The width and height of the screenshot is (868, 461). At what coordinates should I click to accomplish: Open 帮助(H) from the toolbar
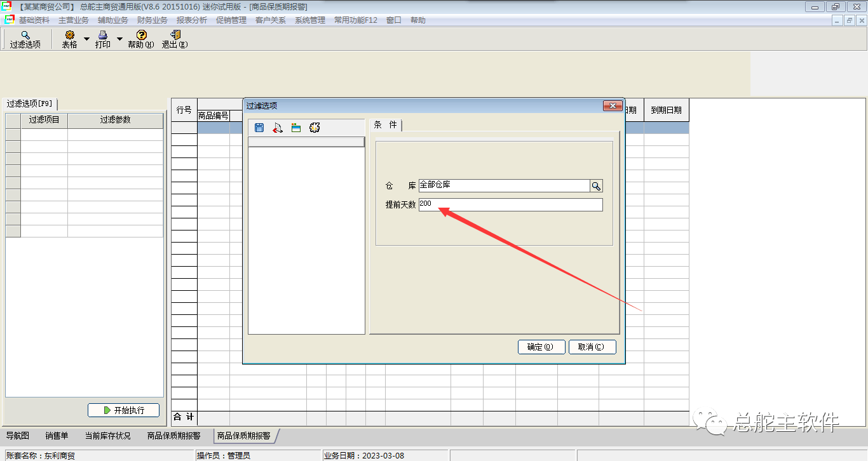pyautogui.click(x=141, y=39)
